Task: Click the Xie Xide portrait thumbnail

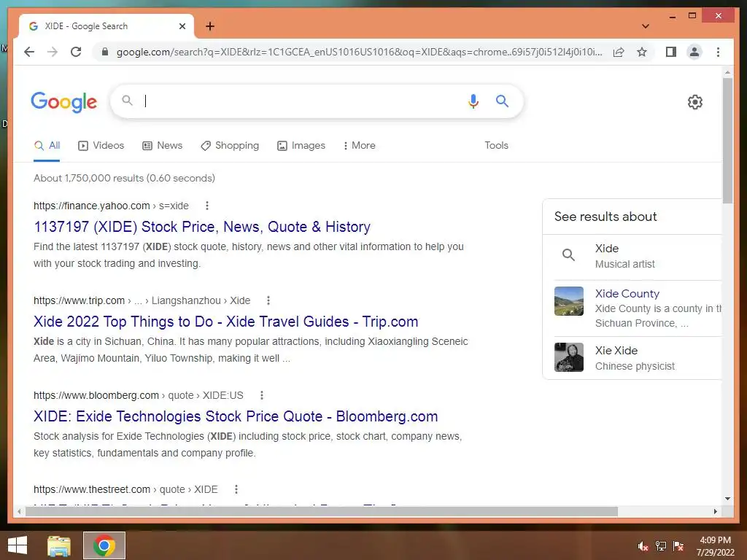Action: (x=569, y=357)
